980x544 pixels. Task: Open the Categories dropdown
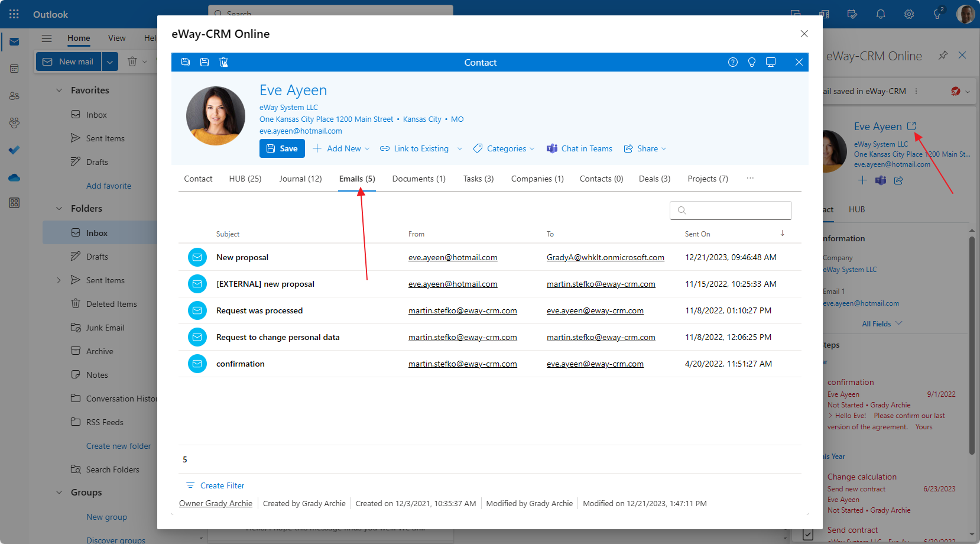coord(504,148)
